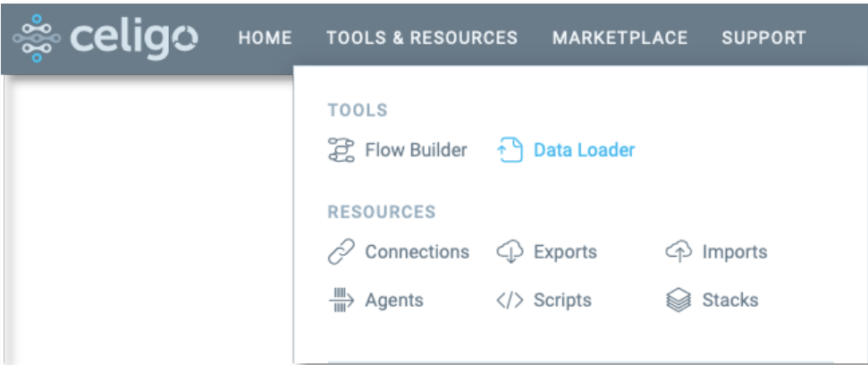The image size is (868, 365).
Task: Go to the HOME menu
Action: pos(265,38)
